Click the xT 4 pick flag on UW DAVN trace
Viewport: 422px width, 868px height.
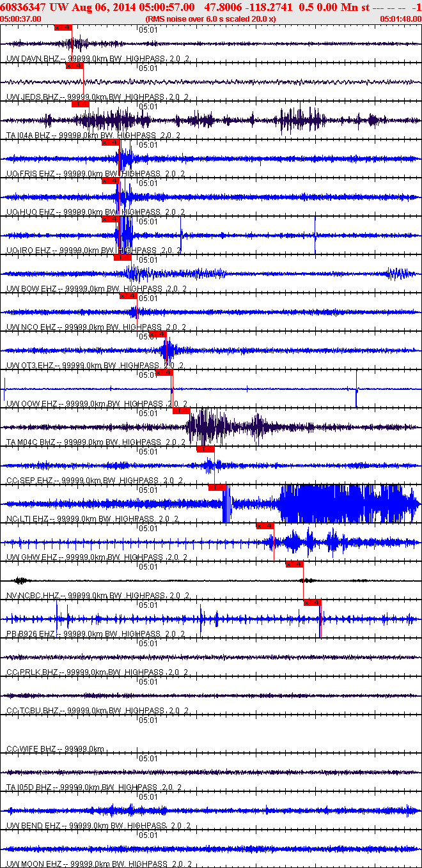pyautogui.click(x=63, y=27)
